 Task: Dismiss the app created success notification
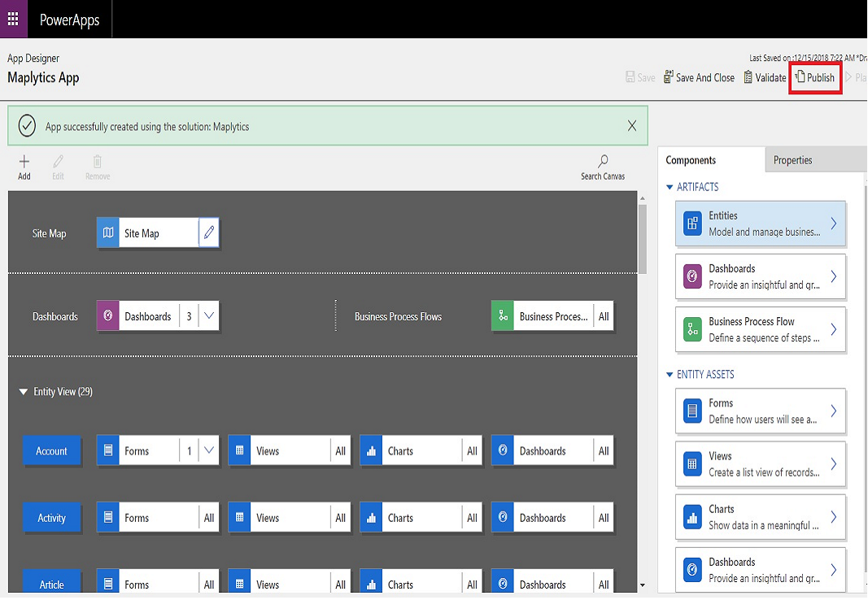coord(631,126)
